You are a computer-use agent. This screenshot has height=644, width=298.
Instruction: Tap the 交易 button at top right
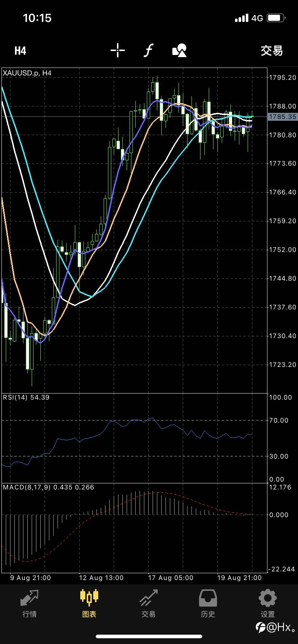click(272, 51)
